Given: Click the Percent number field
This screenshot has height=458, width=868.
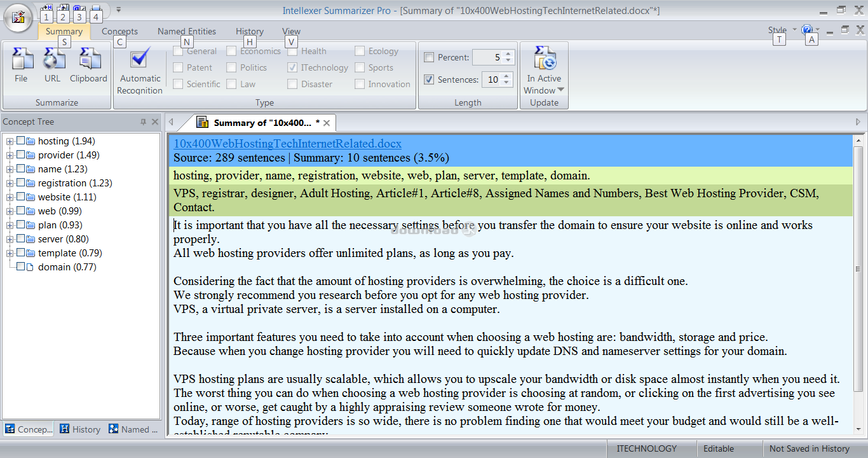Looking at the screenshot, I should (488, 57).
